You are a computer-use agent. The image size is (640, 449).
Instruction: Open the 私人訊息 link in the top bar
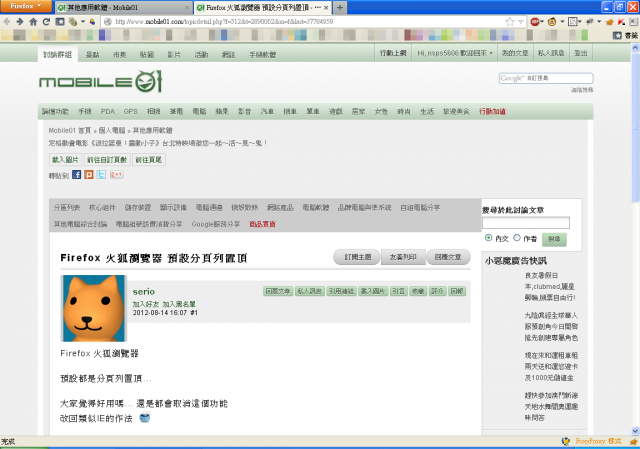[x=551, y=53]
